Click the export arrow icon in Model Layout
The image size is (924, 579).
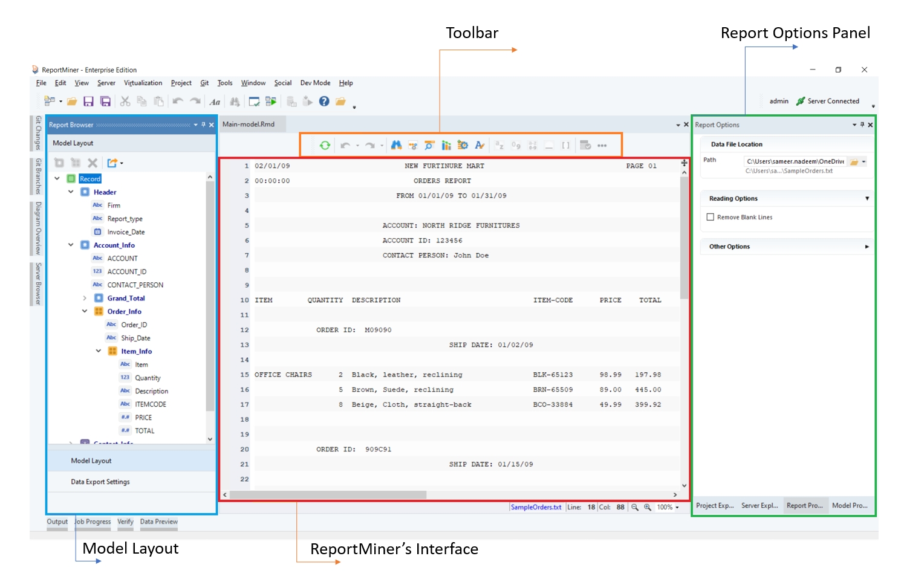tap(112, 163)
